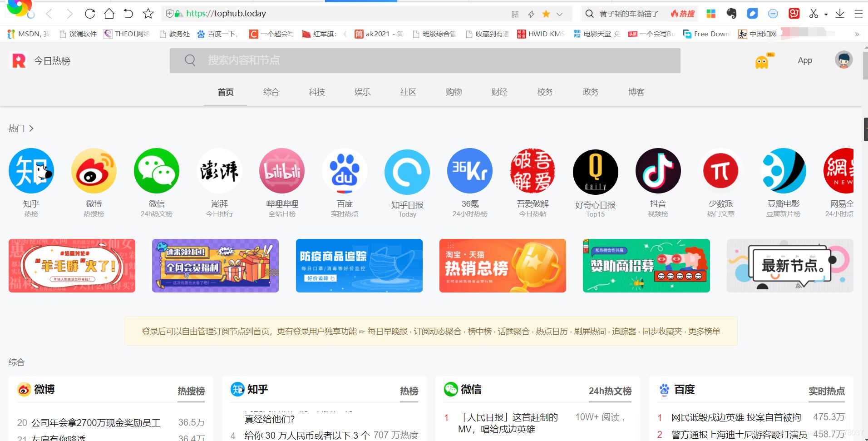The image size is (868, 441).
Task: Open the 哔哩哔哩全站日榜 icon
Action: click(281, 171)
